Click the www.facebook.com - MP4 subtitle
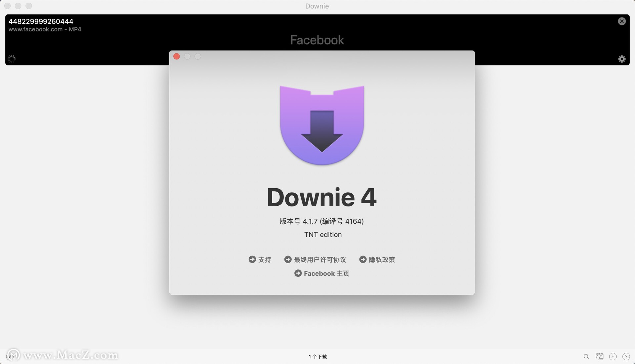Viewport: 635px width, 364px height. pos(45,29)
